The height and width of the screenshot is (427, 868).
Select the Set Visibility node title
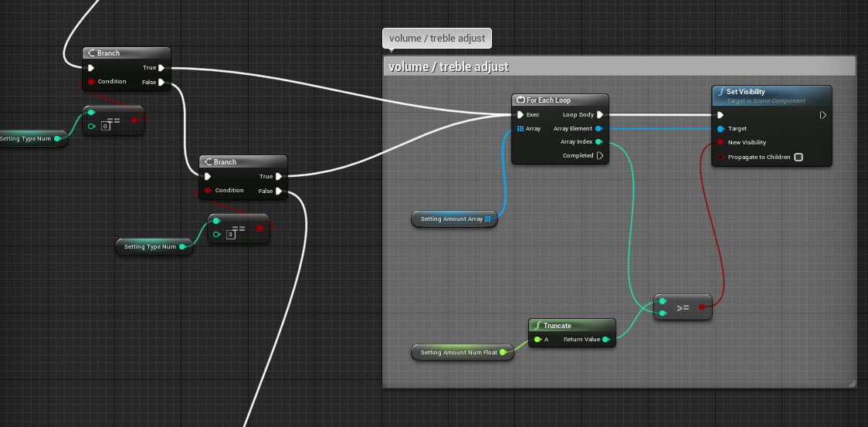point(746,91)
